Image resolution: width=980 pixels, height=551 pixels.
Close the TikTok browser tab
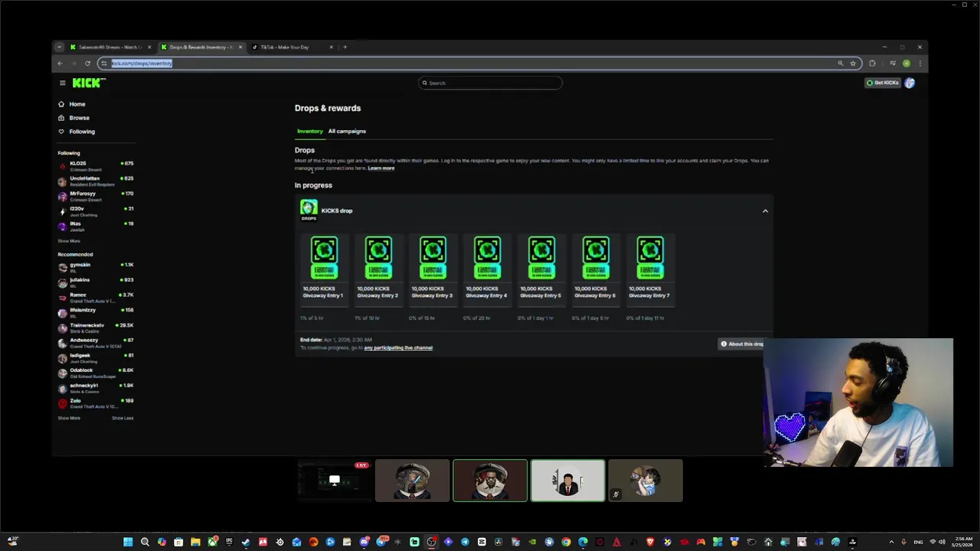pyautogui.click(x=331, y=47)
